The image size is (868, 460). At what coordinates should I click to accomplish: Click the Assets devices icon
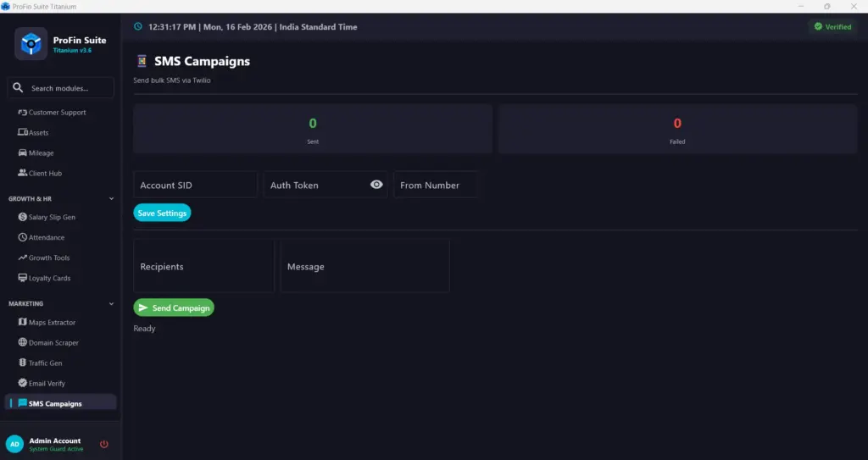pos(22,132)
